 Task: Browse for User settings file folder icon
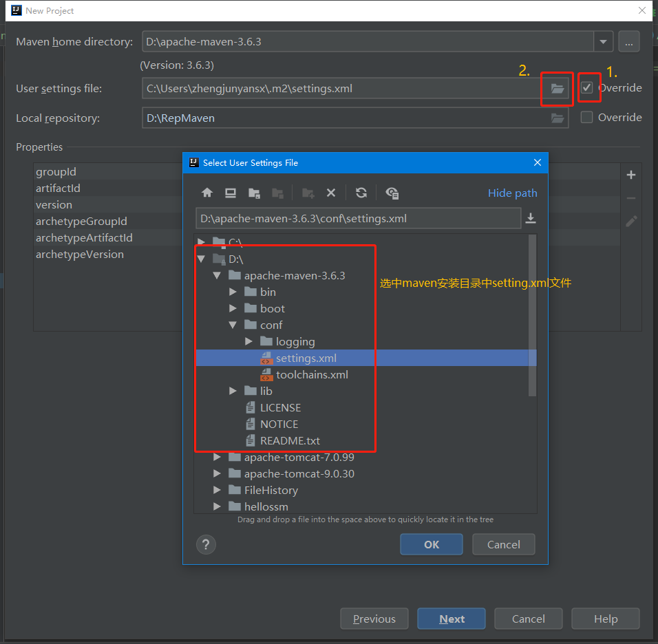(x=558, y=89)
